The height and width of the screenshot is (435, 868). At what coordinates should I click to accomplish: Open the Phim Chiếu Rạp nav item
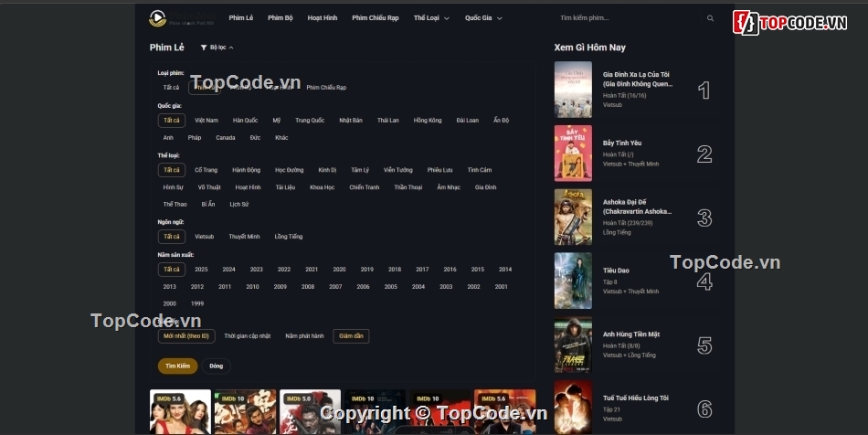coord(376,17)
